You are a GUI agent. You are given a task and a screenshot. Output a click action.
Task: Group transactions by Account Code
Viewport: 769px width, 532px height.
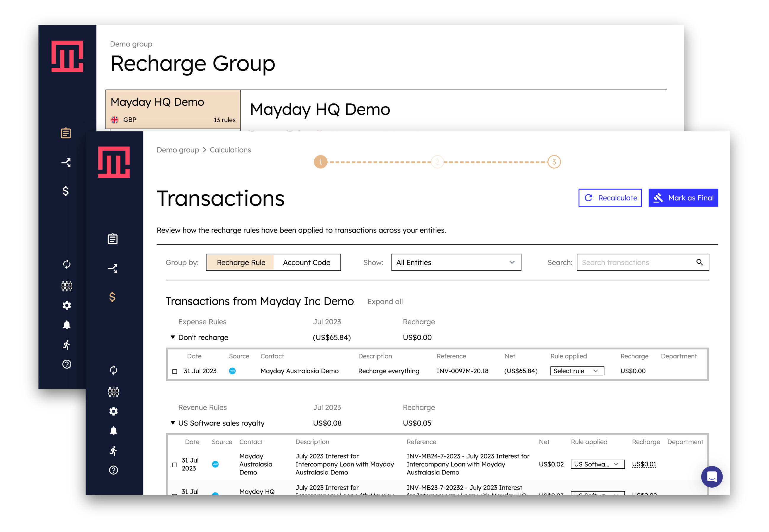(306, 263)
